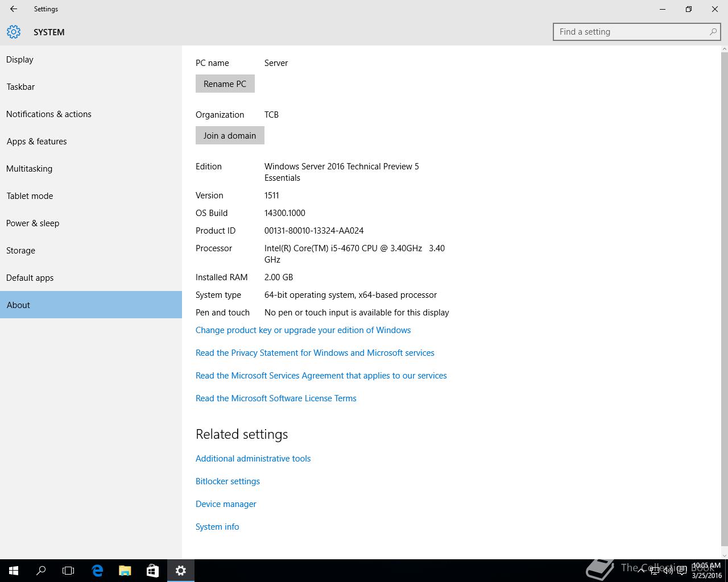Click the System gear icon in the header
728x582 pixels.
coord(14,32)
